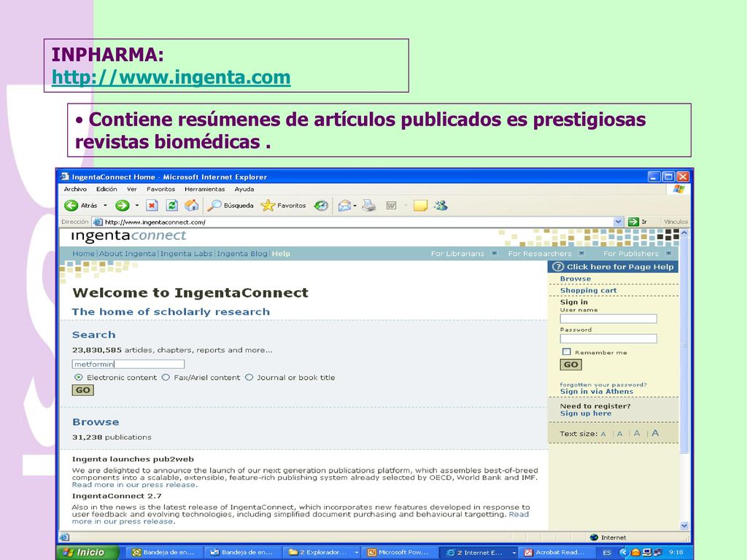Click the sidebar Browse link
The height and width of the screenshot is (560, 747).
coord(576,279)
